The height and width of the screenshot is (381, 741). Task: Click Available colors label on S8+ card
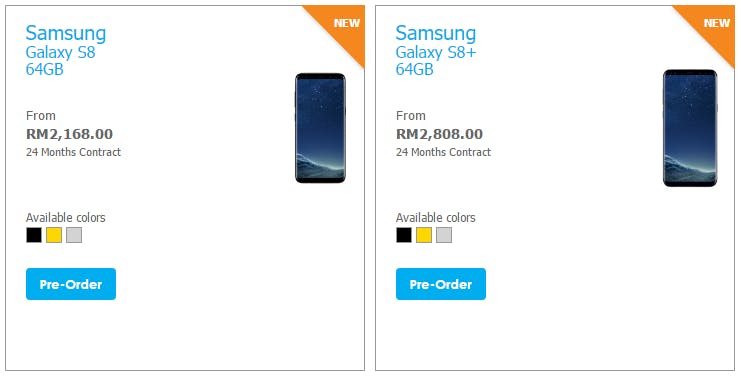(x=436, y=218)
